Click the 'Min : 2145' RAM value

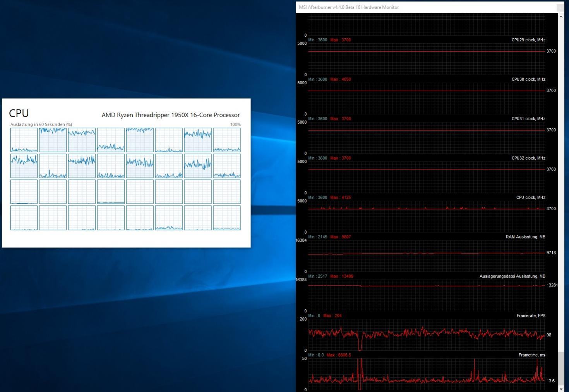(x=318, y=237)
